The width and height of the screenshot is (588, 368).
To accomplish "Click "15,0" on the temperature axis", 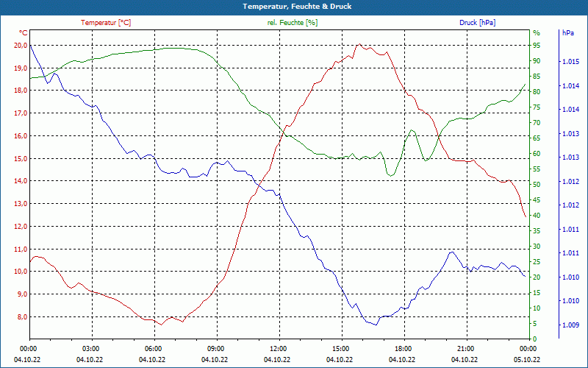I will point(21,158).
